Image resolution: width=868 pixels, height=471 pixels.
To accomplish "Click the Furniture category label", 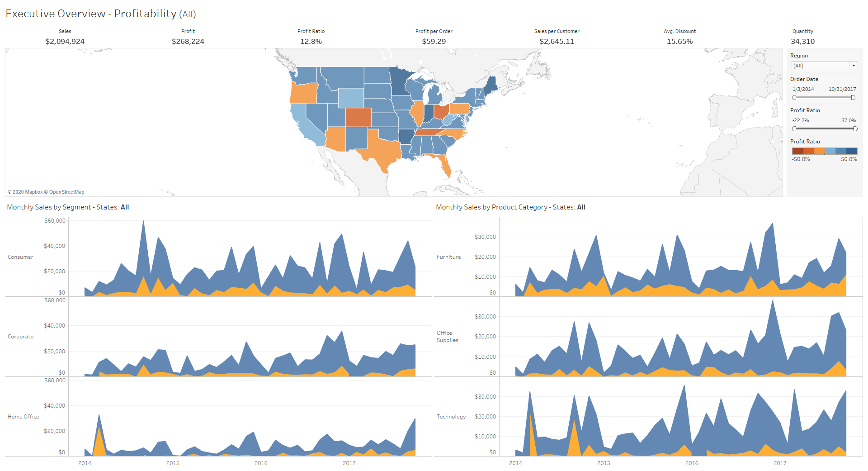I will 449,257.
